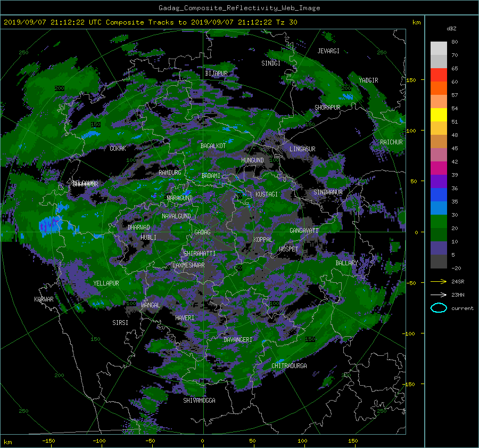Click the JEVARGI city label

point(328,51)
